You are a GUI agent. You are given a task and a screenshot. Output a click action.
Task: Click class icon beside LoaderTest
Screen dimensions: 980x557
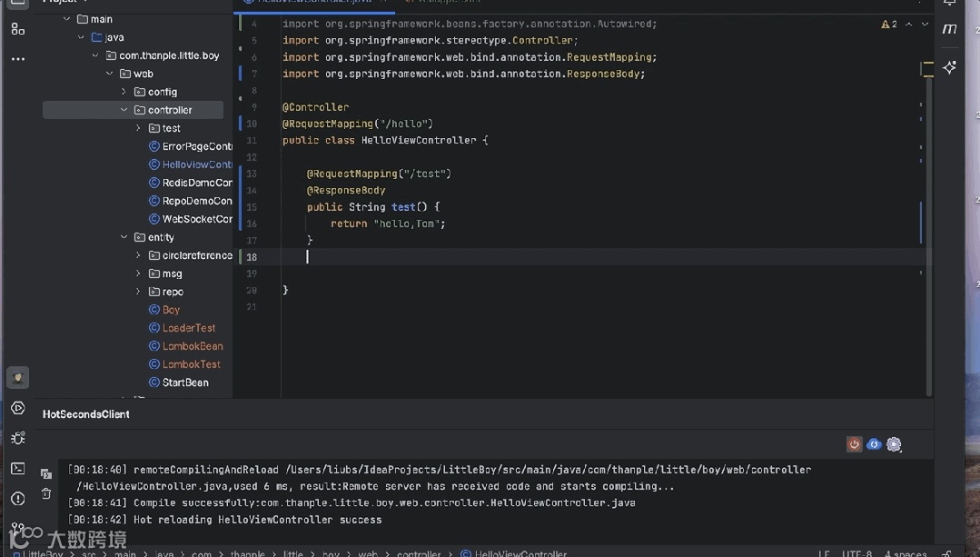pyautogui.click(x=153, y=328)
